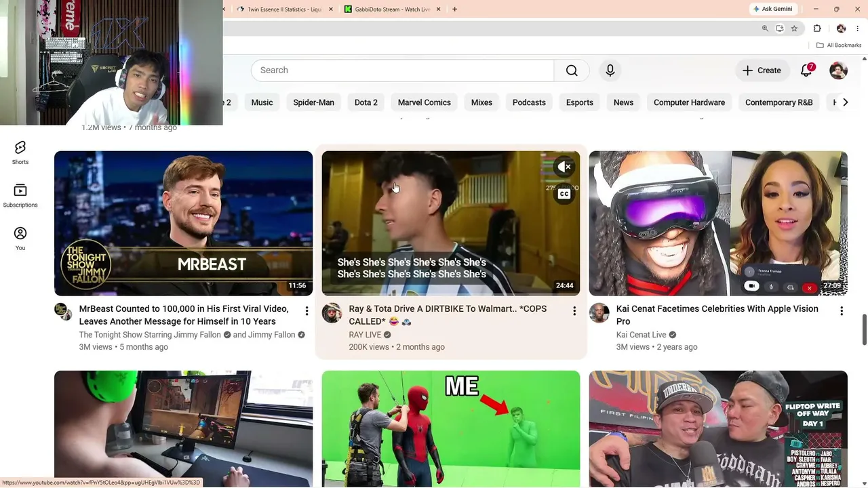Open Ray & Tota Drive A DIRTBIKE title
This screenshot has height=488, width=868.
[x=448, y=315]
